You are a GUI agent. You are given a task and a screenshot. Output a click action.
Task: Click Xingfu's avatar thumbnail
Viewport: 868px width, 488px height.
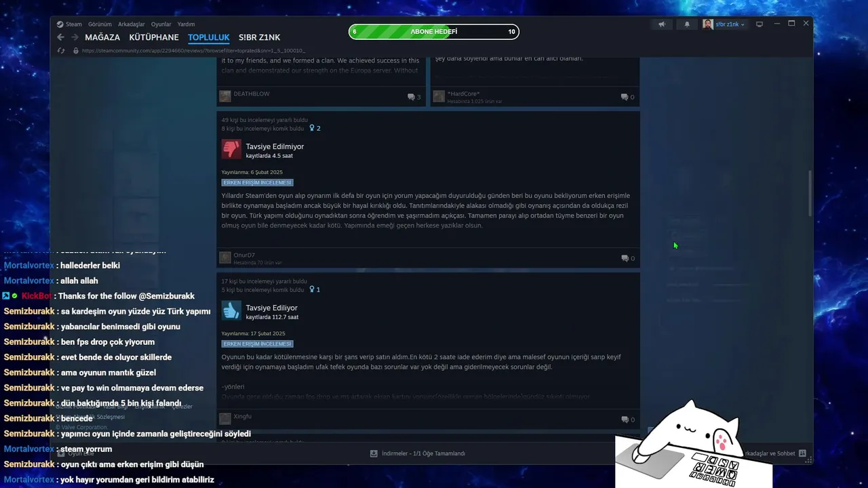coord(225,419)
